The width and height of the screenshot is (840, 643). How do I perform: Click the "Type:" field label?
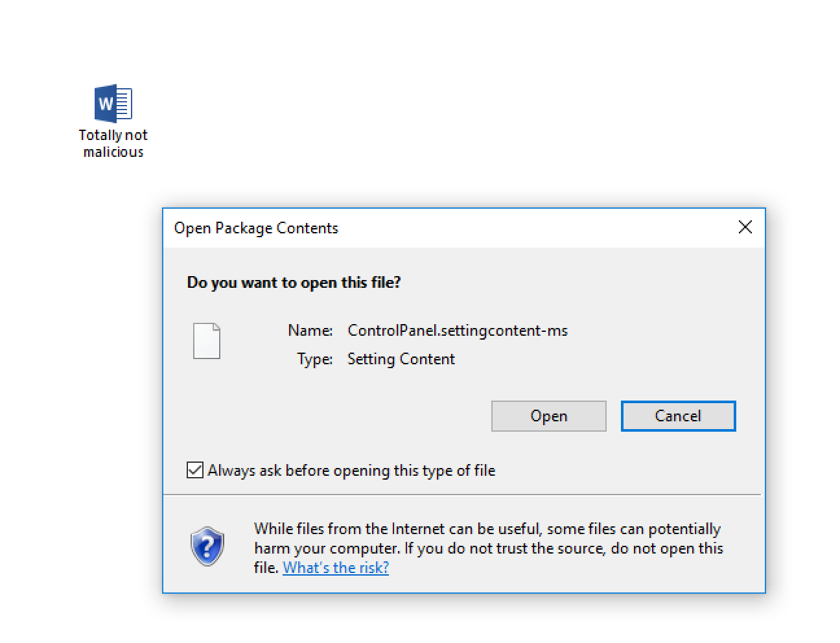pyautogui.click(x=315, y=359)
